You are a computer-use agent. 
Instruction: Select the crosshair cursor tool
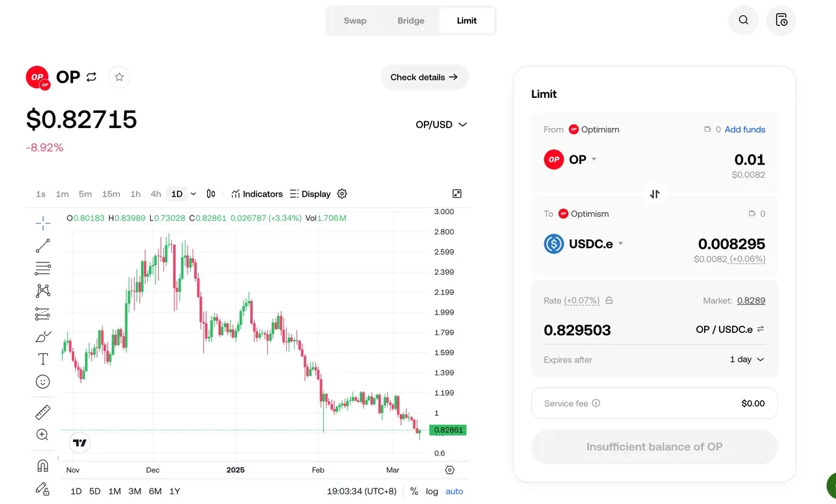[x=43, y=223]
